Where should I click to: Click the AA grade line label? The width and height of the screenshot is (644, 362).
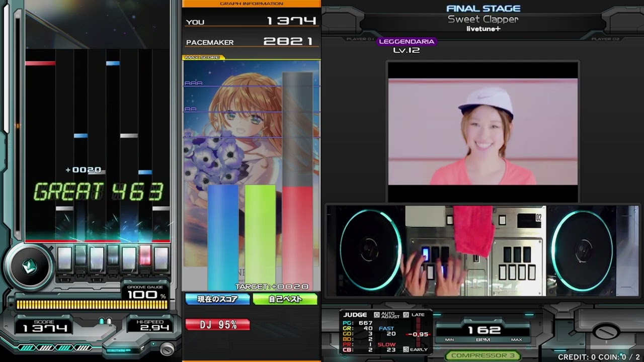point(190,109)
